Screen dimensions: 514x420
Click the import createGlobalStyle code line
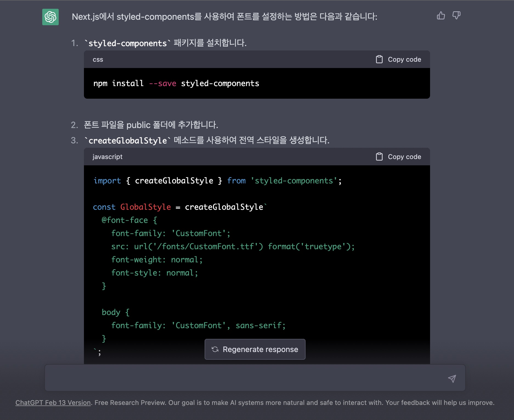(218, 181)
